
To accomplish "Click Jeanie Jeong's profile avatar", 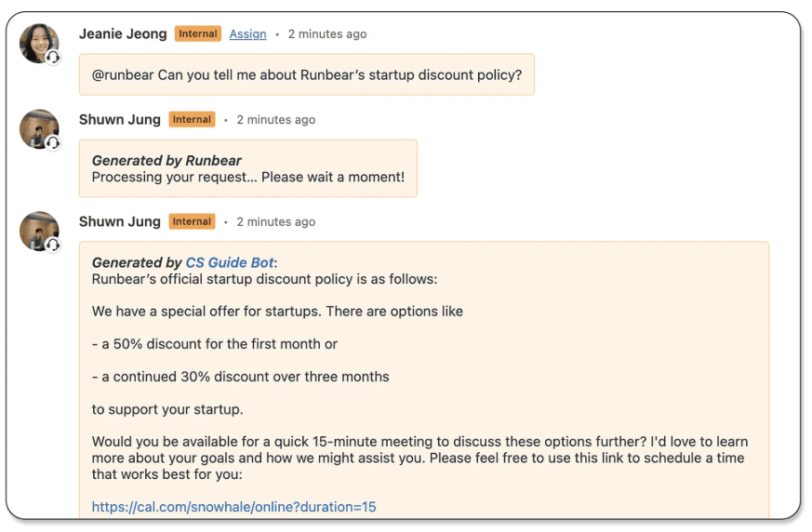I will tap(38, 43).
